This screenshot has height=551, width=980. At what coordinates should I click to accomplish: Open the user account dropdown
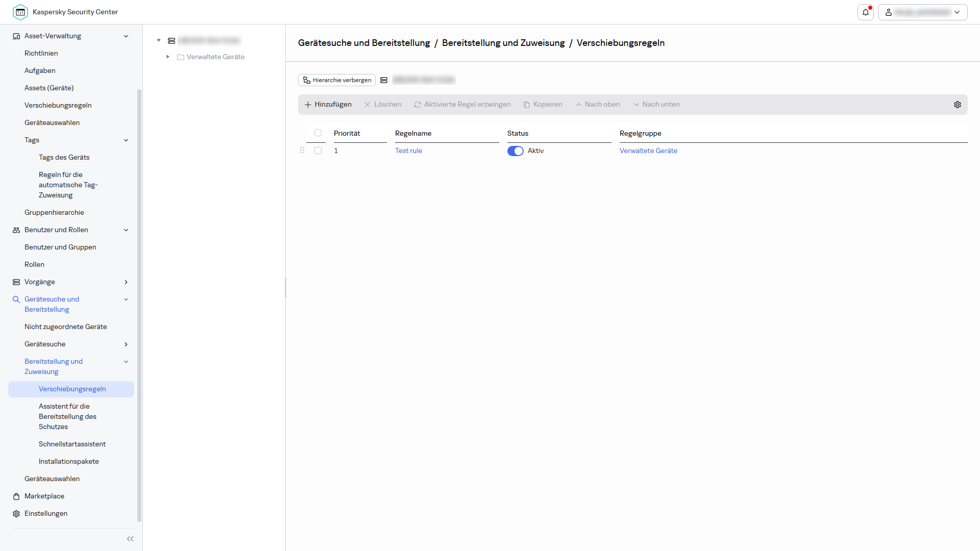tap(922, 12)
